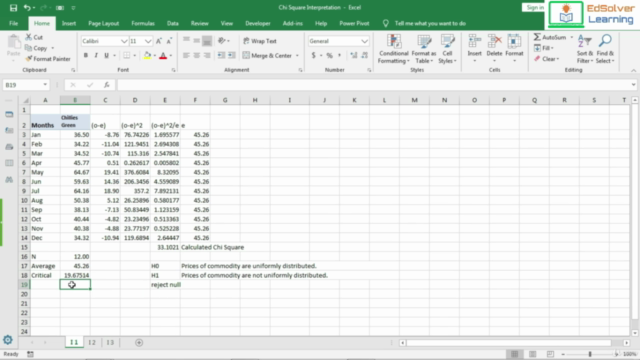The height and width of the screenshot is (360, 640).
Task: Decrease indent
Action: click(221, 56)
